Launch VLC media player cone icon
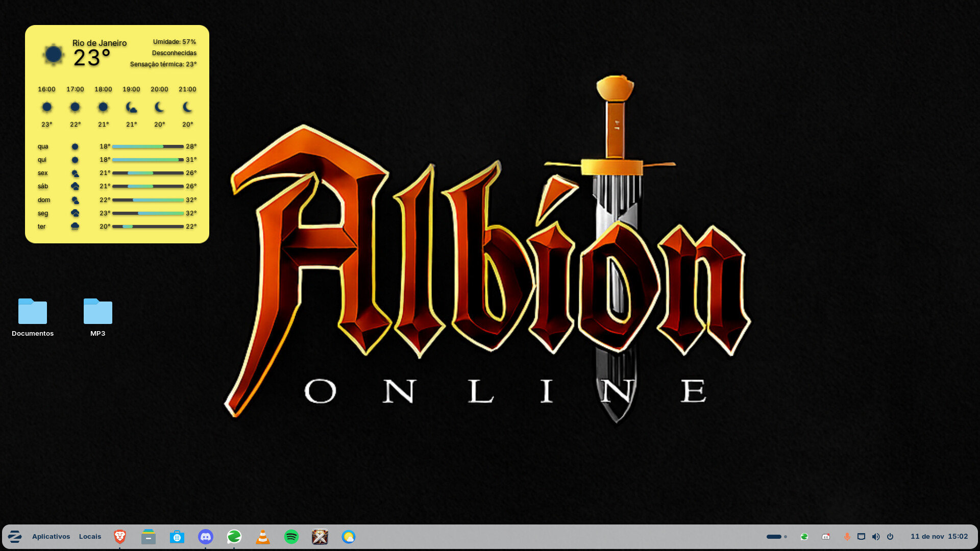Screen dimensions: 980x551 tap(263, 537)
